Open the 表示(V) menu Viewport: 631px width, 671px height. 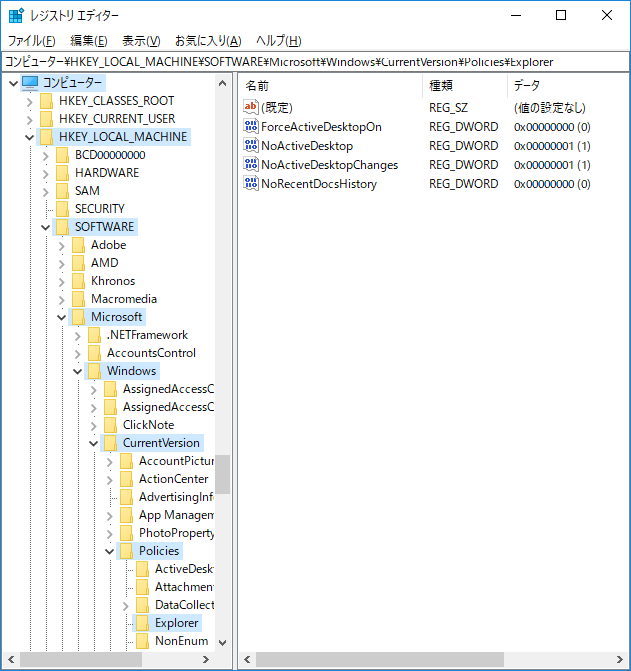pyautogui.click(x=141, y=41)
